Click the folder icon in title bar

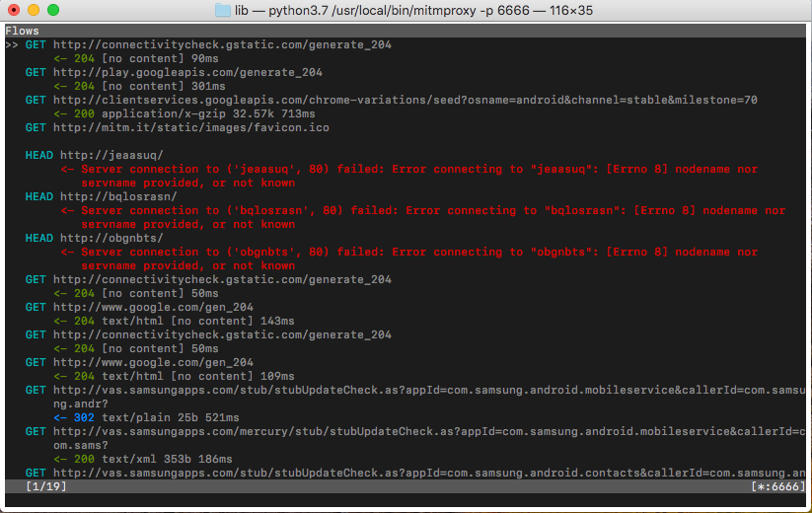point(223,10)
